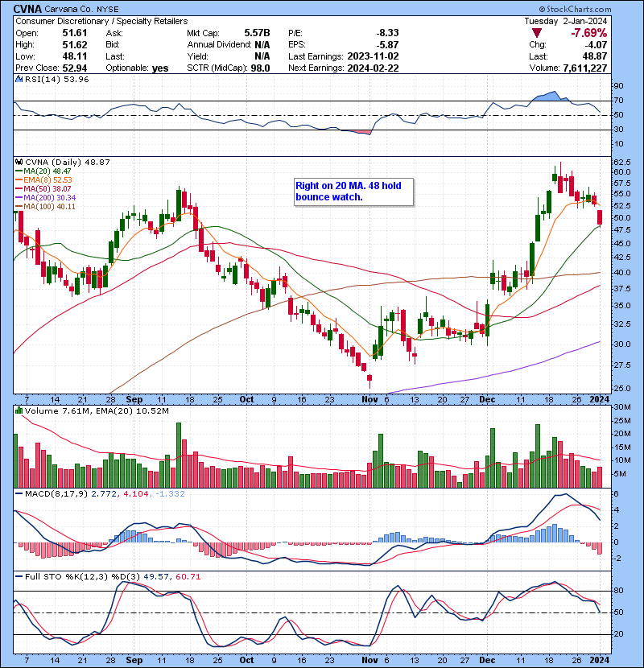
Task: Click the NYSE exchange label
Action: coord(108,9)
